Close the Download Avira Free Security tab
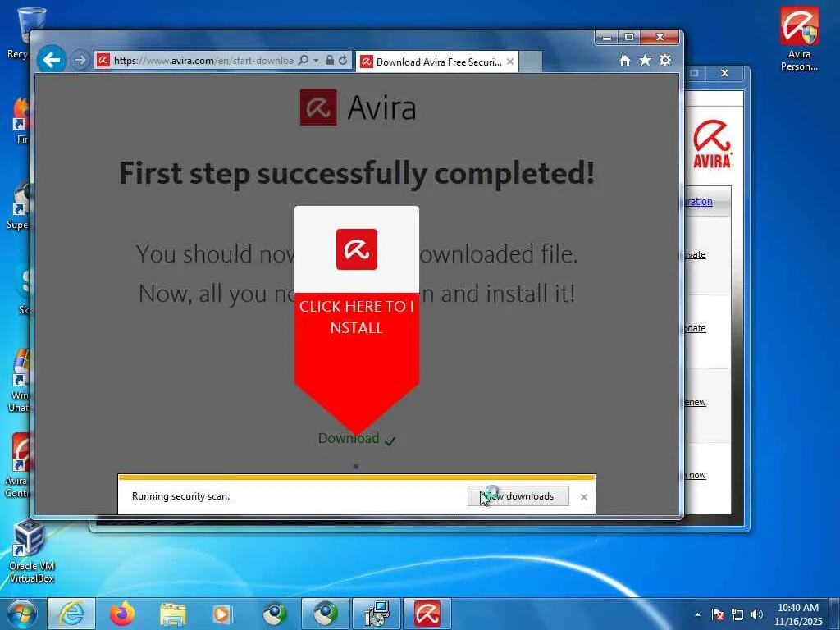 (x=510, y=62)
